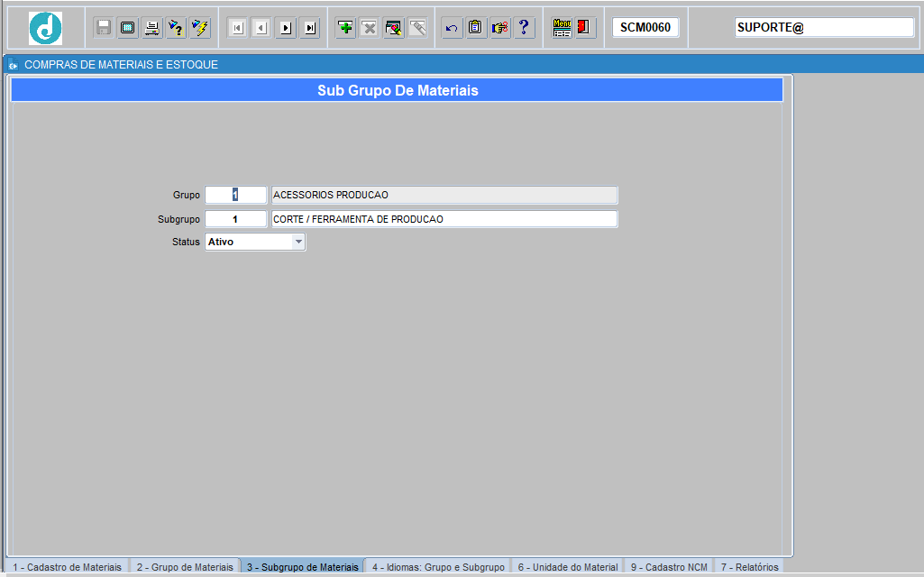Click the clipboard list icon
This screenshot has width=924, height=577.
coord(476,28)
